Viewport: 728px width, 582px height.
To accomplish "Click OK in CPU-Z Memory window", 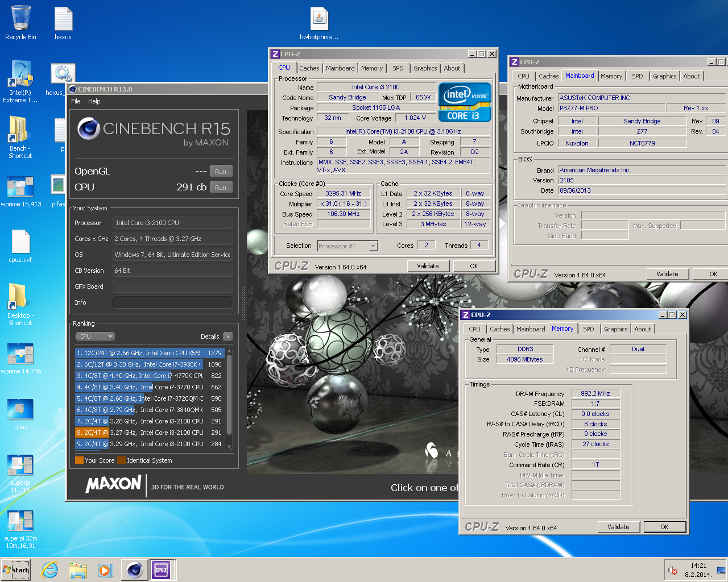I will pos(664,527).
